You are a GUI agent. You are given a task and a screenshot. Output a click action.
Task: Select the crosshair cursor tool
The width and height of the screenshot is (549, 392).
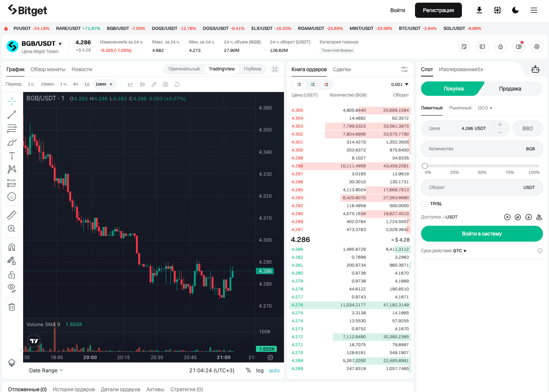[x=12, y=101]
